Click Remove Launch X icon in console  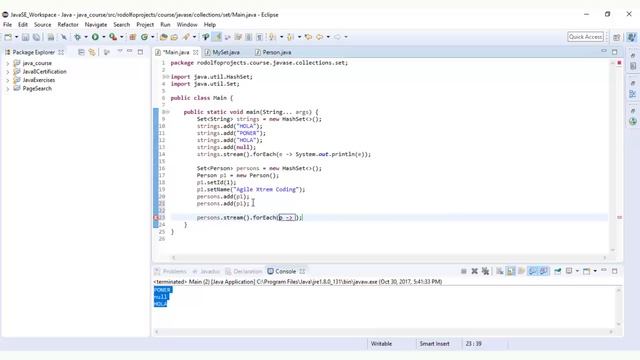pyautogui.click(x=474, y=271)
